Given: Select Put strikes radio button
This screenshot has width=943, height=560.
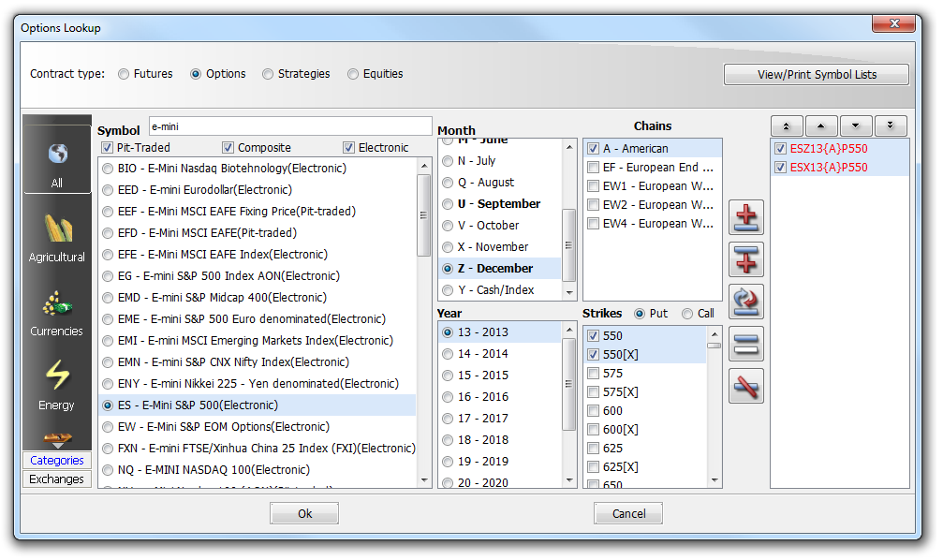Looking at the screenshot, I should coord(640,314).
